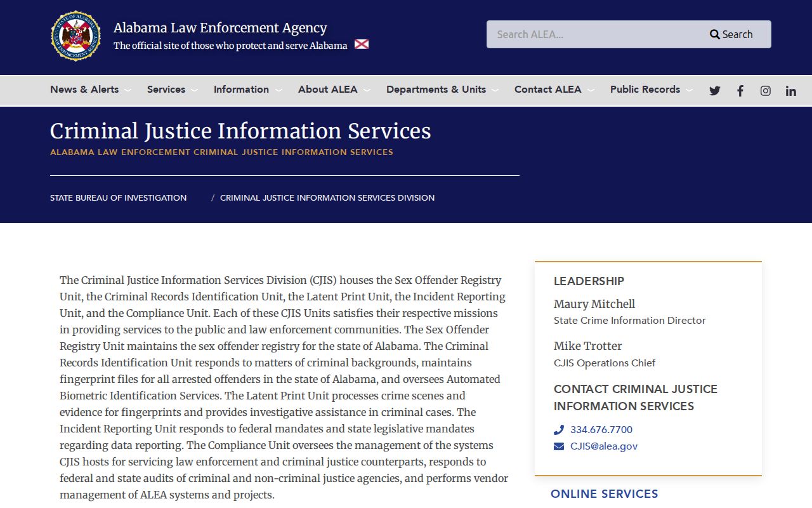Open the Departments & Units menu
This screenshot has width=812, height=508.
436,90
